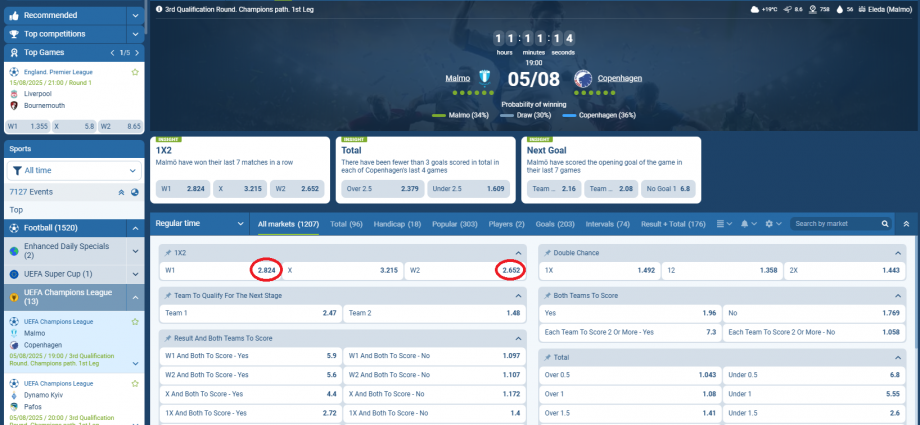Image resolution: width=920 pixels, height=425 pixels.
Task: Click the wind speed icon
Action: pyautogui.click(x=787, y=9)
